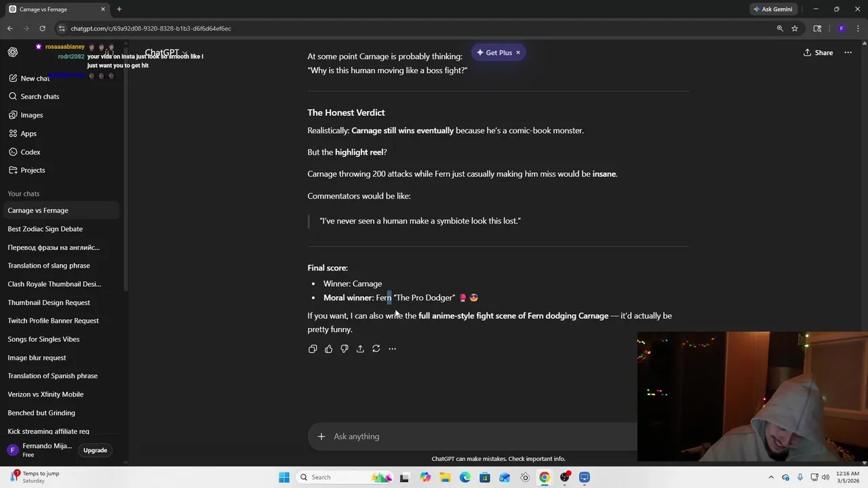Go back in Chrome

coord(9,28)
